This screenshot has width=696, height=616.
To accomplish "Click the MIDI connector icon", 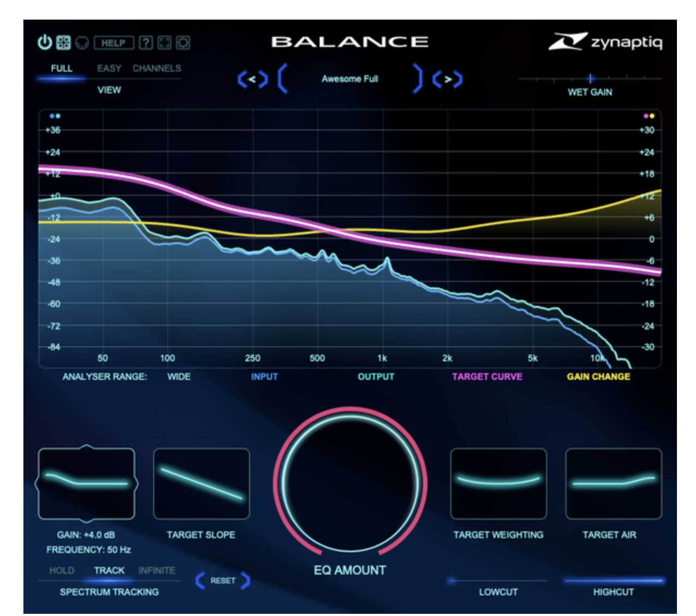I will click(x=82, y=42).
